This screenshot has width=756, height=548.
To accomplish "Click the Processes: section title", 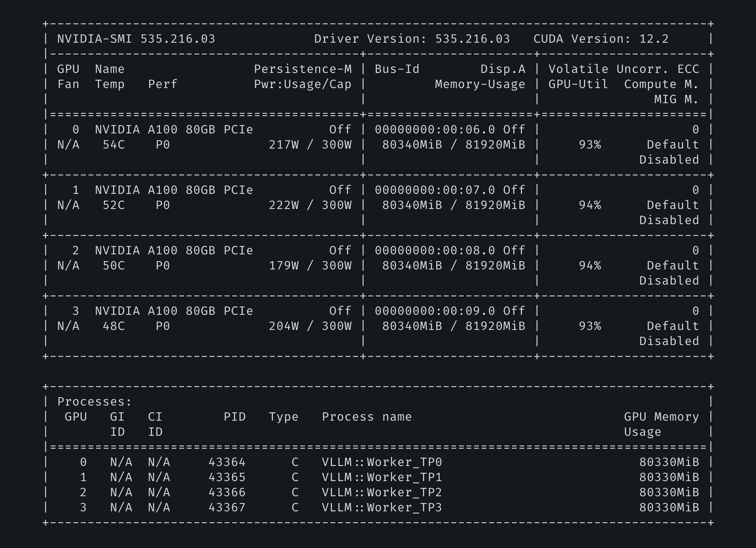I will coord(94,402).
